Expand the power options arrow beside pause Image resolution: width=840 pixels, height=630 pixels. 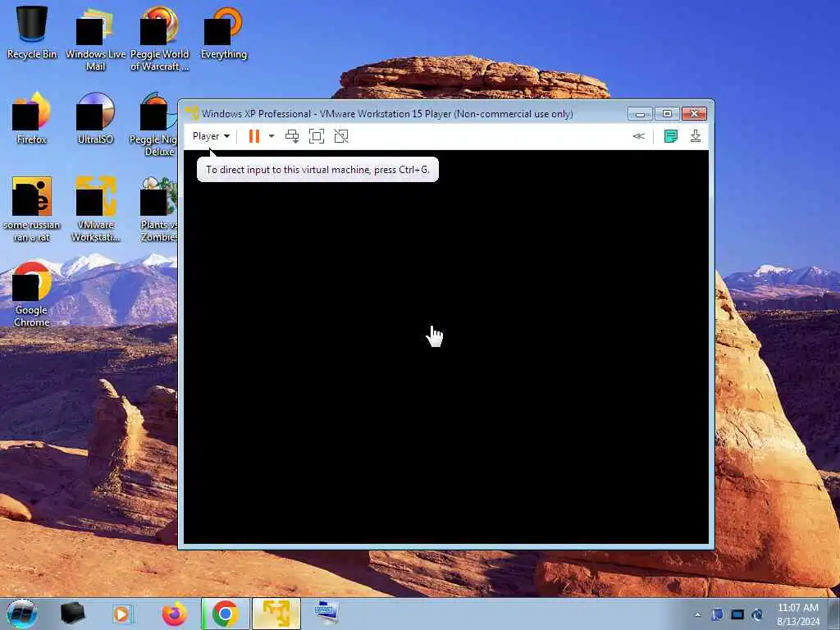pyautogui.click(x=272, y=136)
